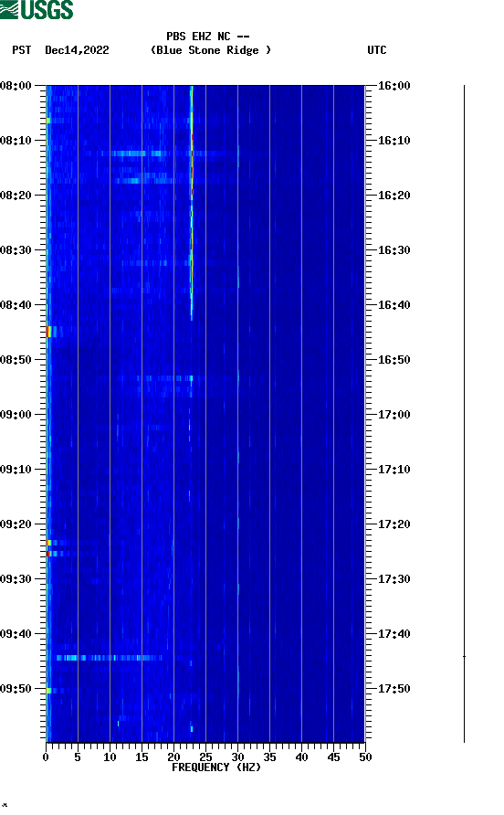Click the 08:00 PST time label
Screen dimensions: 504x815
tap(16, 86)
